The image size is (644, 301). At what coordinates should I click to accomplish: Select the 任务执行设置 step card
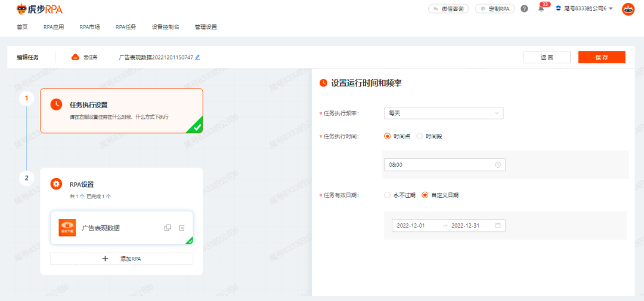point(122,110)
